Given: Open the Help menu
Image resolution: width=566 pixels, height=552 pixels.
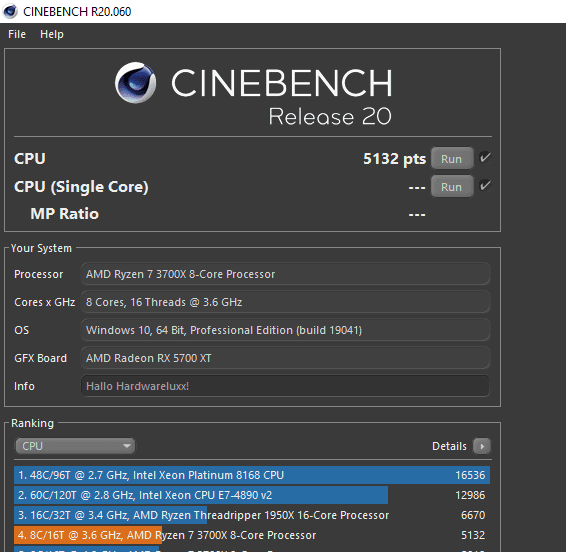Looking at the screenshot, I should tap(52, 34).
